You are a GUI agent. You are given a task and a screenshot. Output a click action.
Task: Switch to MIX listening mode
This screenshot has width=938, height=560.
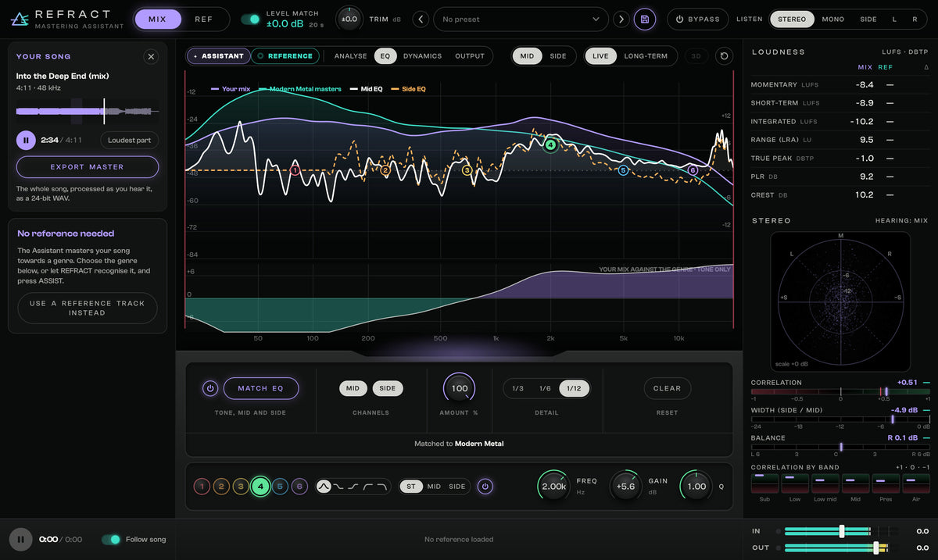pos(158,19)
